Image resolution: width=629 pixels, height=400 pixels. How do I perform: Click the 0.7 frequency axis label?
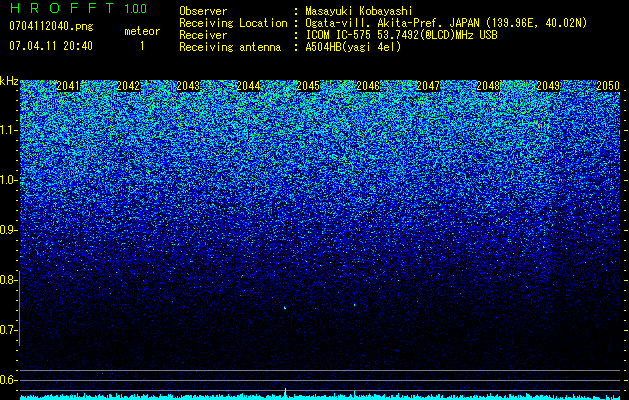point(8,330)
